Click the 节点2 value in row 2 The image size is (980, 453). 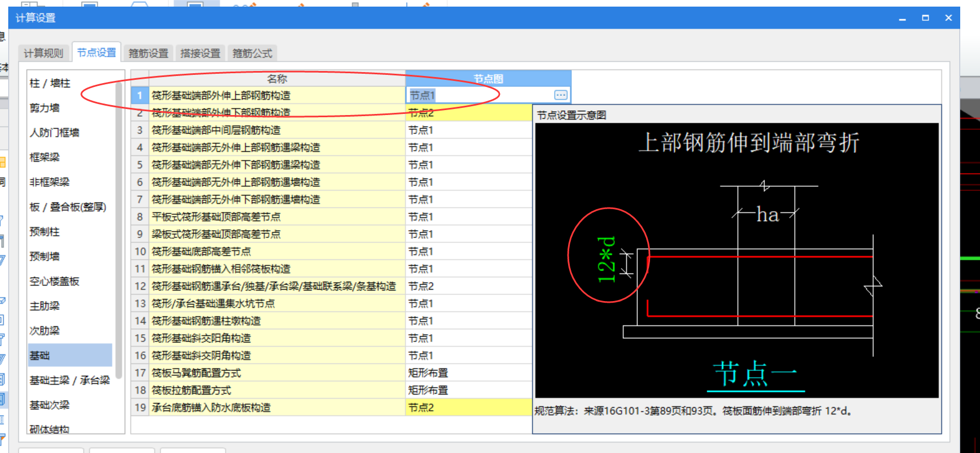click(x=469, y=113)
